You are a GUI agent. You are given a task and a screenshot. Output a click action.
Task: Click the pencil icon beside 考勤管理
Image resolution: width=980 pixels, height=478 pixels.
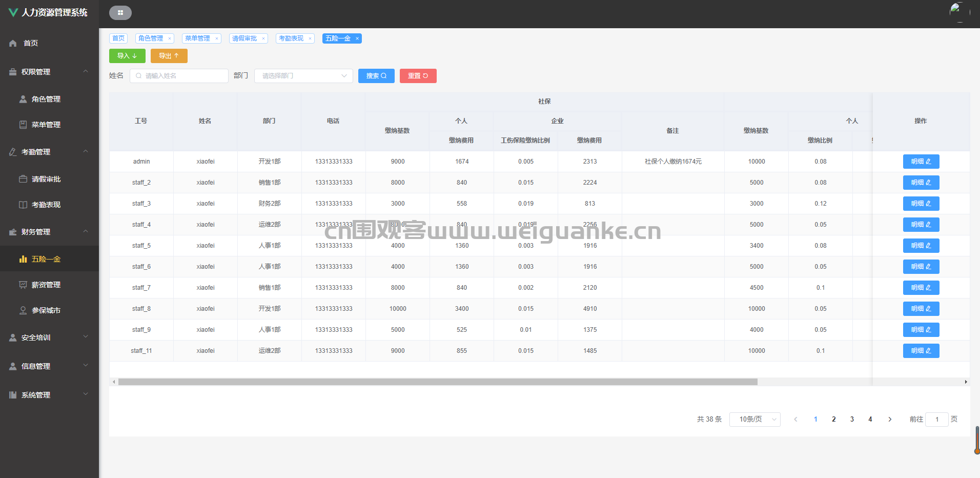point(13,152)
